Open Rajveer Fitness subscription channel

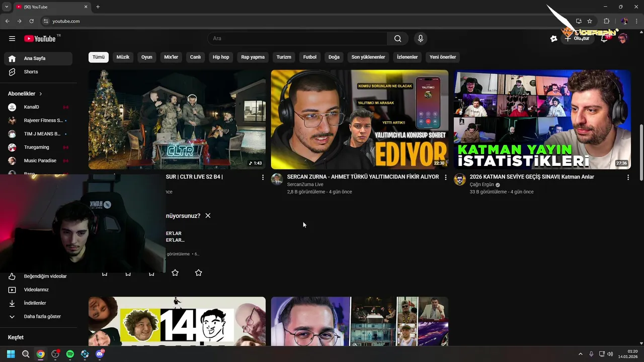click(38, 121)
